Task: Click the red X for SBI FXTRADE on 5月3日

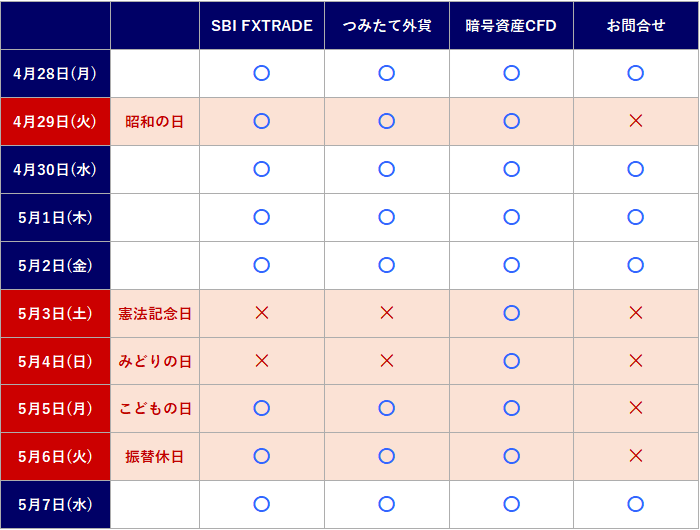Action: pyautogui.click(x=262, y=313)
